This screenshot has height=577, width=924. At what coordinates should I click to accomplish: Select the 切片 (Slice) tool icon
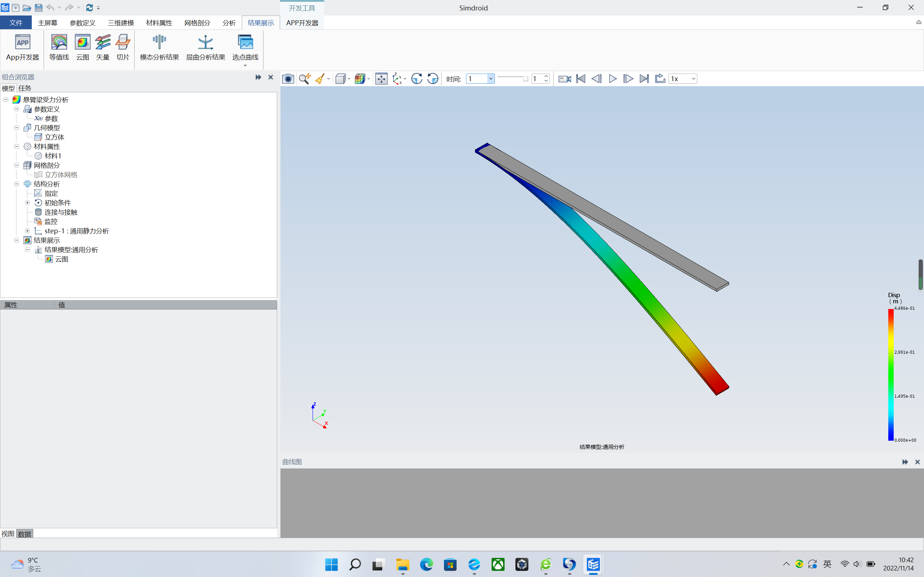123,47
